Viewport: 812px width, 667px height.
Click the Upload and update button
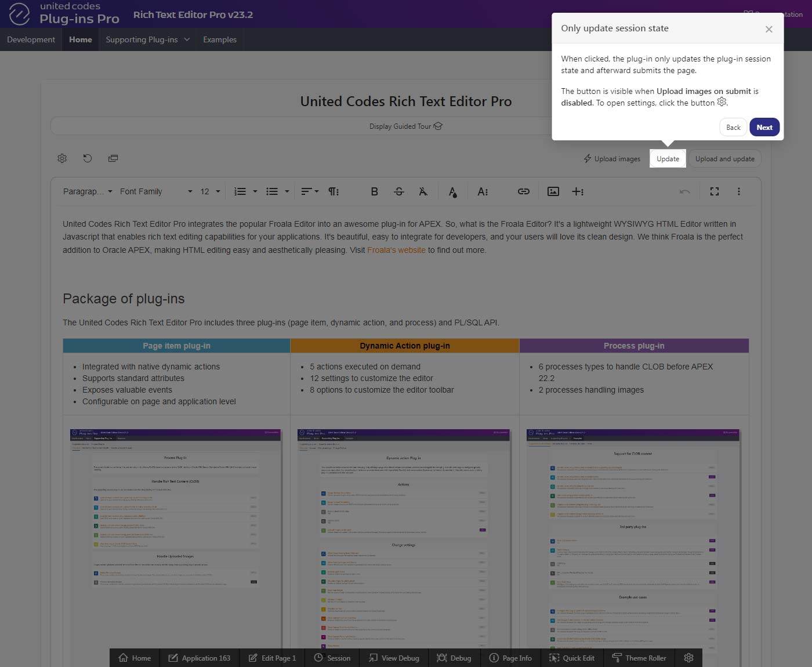pyautogui.click(x=725, y=158)
